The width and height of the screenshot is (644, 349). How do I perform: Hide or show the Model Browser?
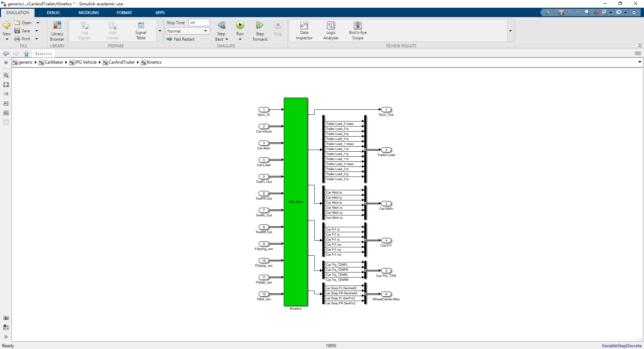click(x=6, y=62)
